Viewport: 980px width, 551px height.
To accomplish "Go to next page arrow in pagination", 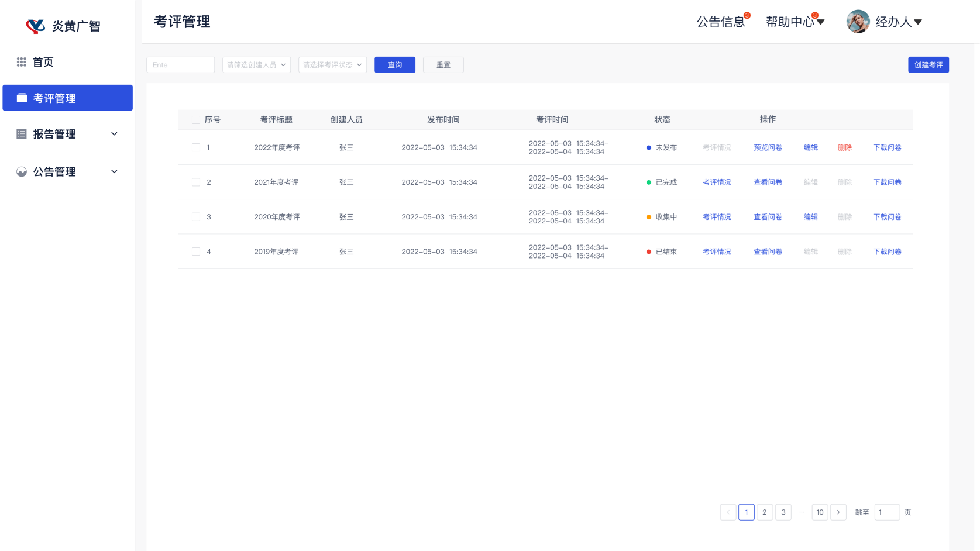I will 838,512.
